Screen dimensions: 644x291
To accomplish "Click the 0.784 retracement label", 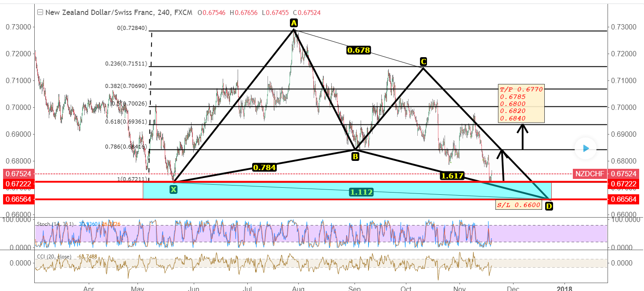I will tap(264, 167).
